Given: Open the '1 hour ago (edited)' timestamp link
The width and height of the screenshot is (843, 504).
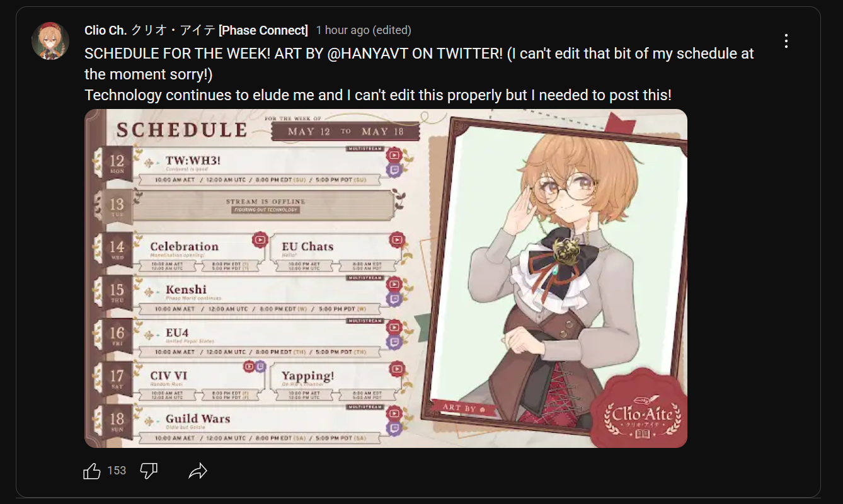Looking at the screenshot, I should tap(364, 30).
